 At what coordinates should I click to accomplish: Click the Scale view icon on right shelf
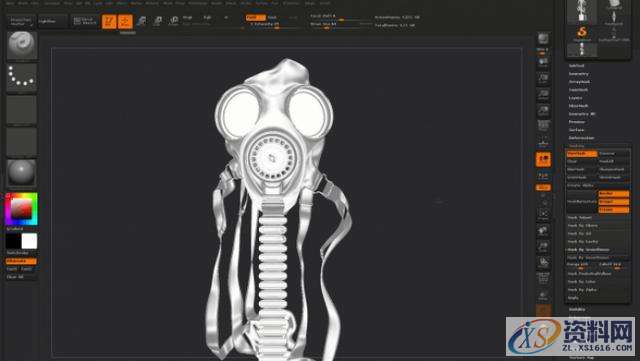pyautogui.click(x=543, y=246)
